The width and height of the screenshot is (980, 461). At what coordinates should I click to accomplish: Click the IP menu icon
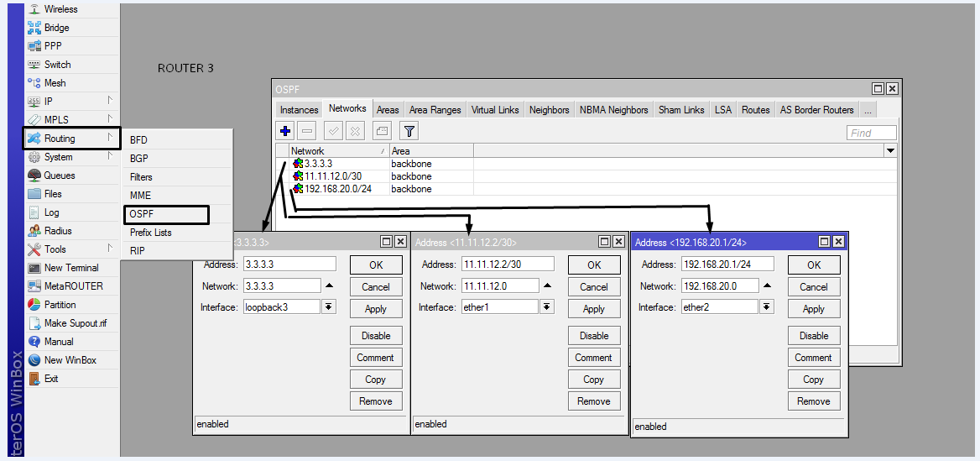[x=34, y=102]
